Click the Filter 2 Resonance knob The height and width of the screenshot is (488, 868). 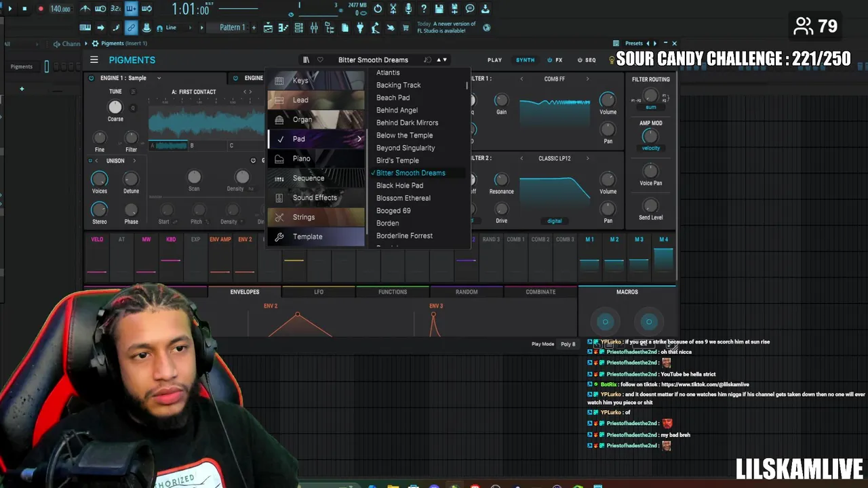pos(501,179)
